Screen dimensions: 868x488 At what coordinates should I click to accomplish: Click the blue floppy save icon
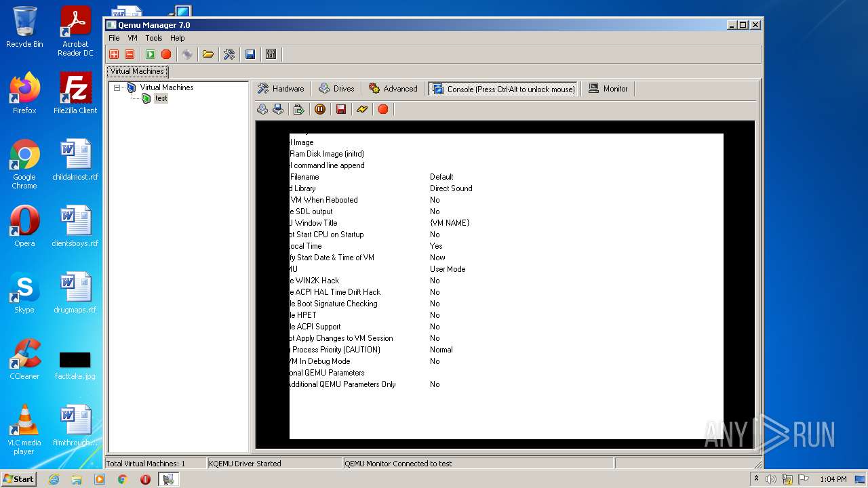point(250,54)
